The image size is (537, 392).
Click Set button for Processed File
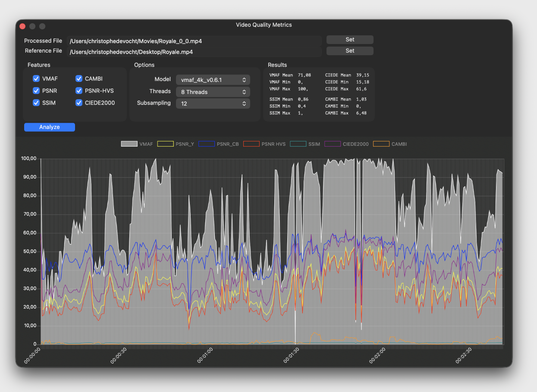click(350, 40)
